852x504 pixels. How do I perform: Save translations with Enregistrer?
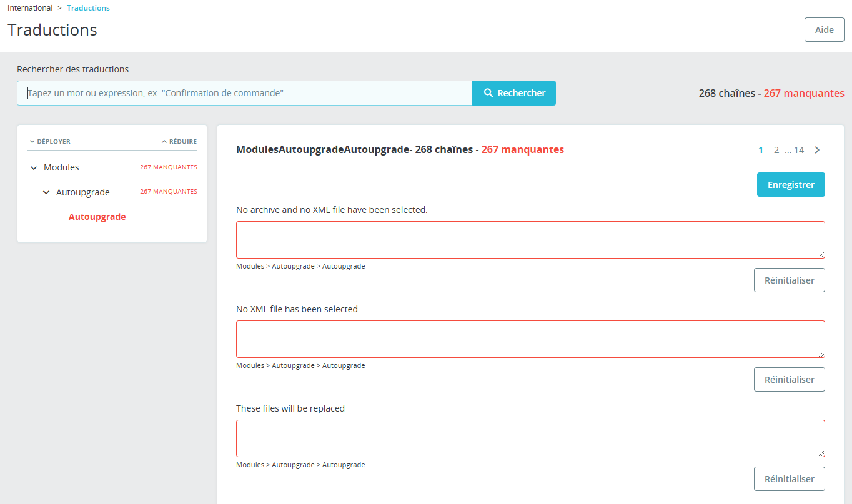coord(791,185)
